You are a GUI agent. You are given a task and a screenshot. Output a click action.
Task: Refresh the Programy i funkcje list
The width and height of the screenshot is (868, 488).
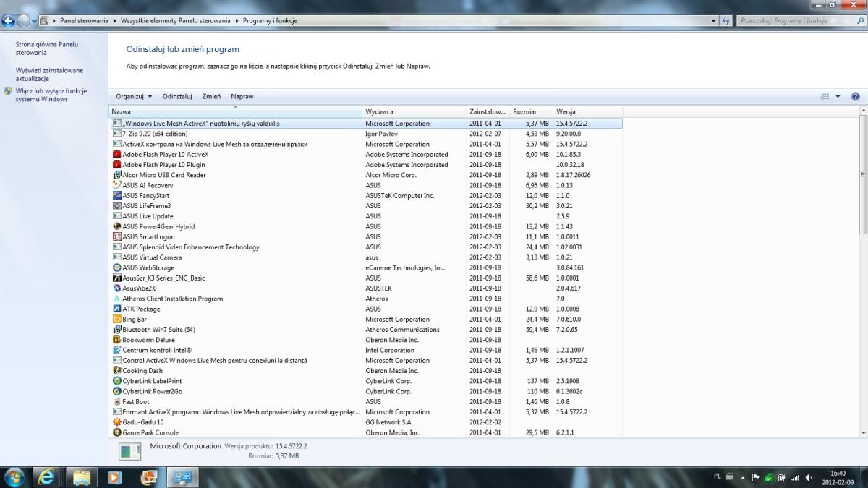[726, 21]
